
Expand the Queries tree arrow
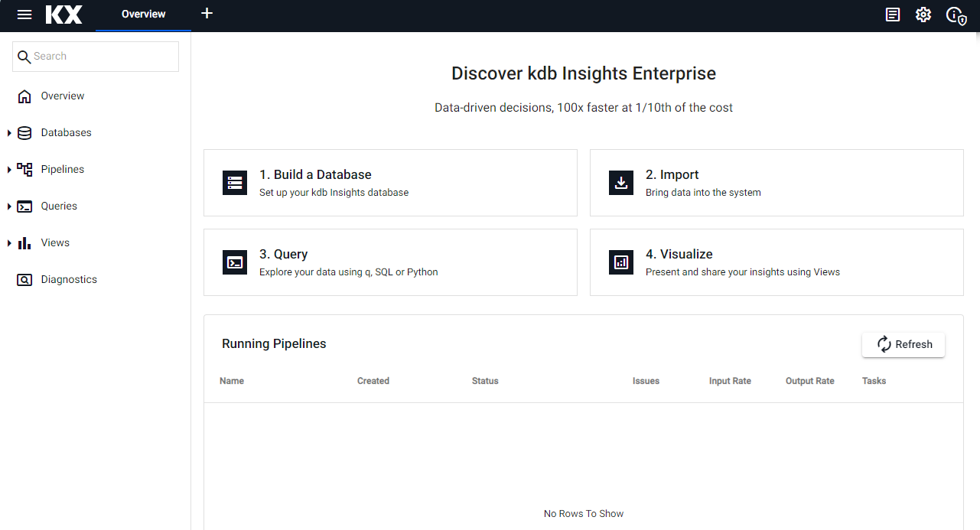[x=9, y=206]
